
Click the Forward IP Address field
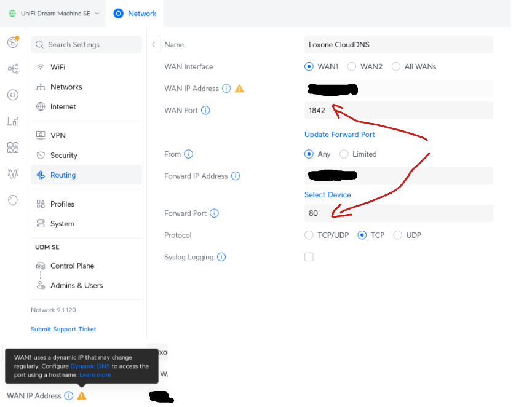point(399,176)
